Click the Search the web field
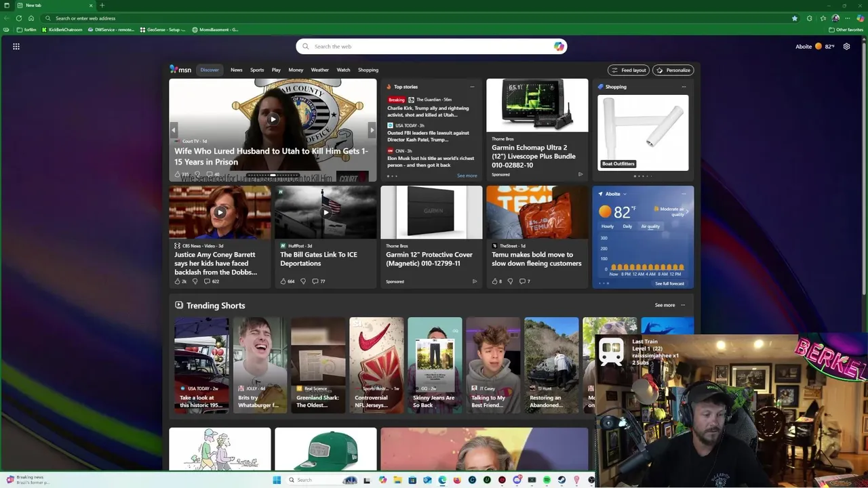868x488 pixels. [431, 46]
